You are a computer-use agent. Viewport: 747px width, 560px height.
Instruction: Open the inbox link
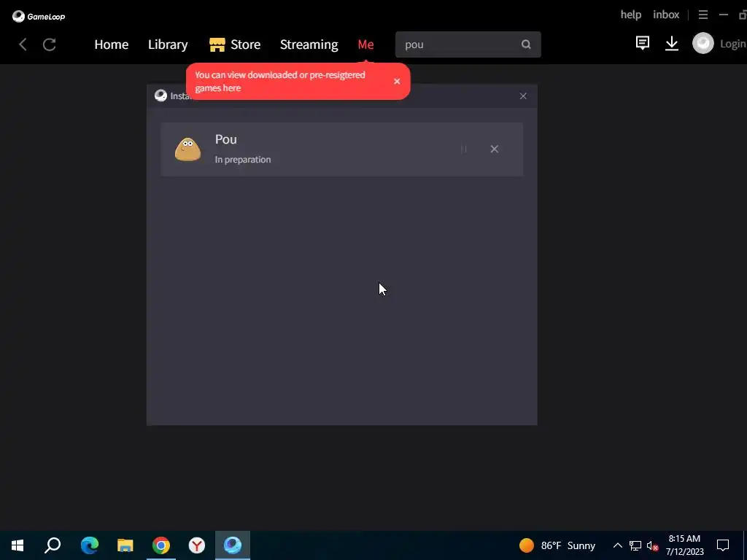coord(666,15)
